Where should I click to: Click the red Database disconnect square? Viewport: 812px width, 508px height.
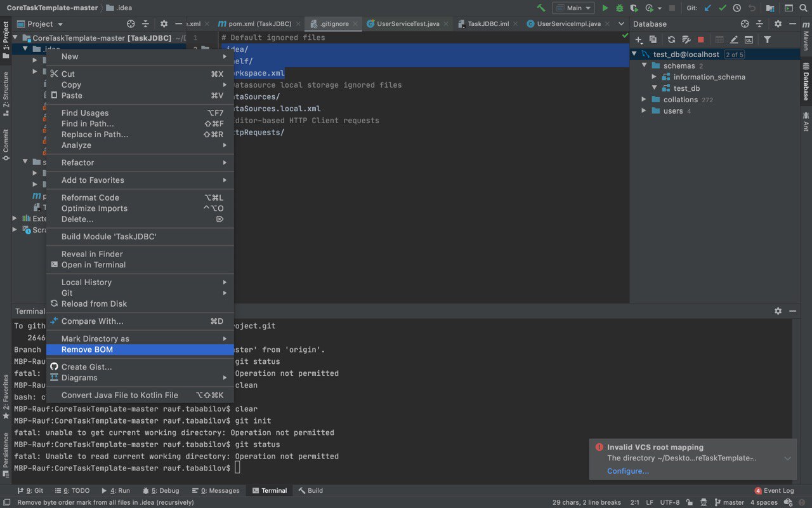700,39
